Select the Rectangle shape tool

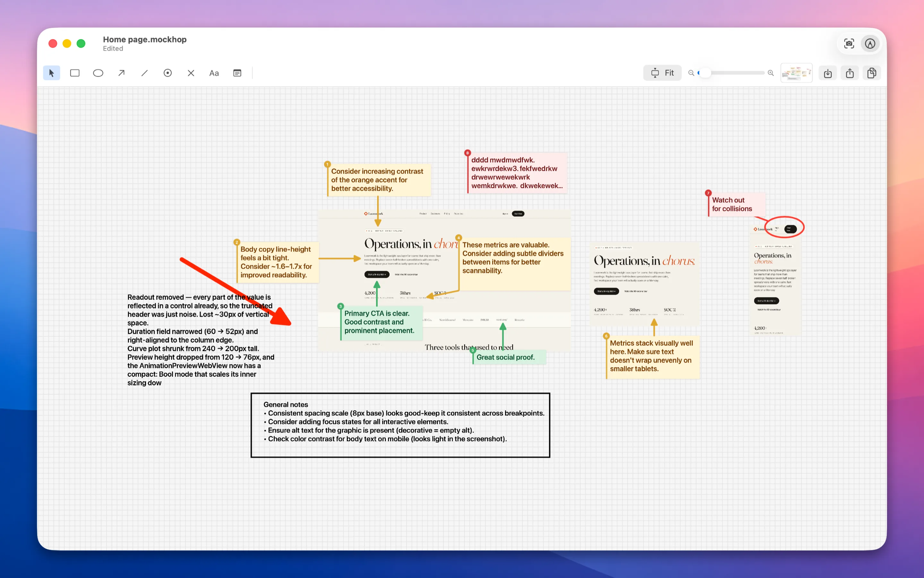tap(75, 73)
